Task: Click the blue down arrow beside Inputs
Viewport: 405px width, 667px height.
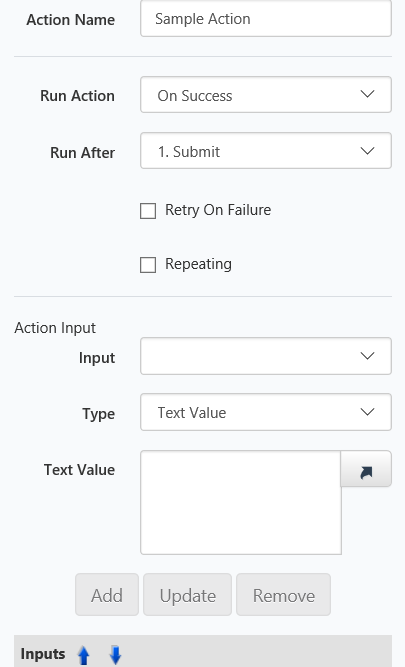Action: tap(115, 655)
